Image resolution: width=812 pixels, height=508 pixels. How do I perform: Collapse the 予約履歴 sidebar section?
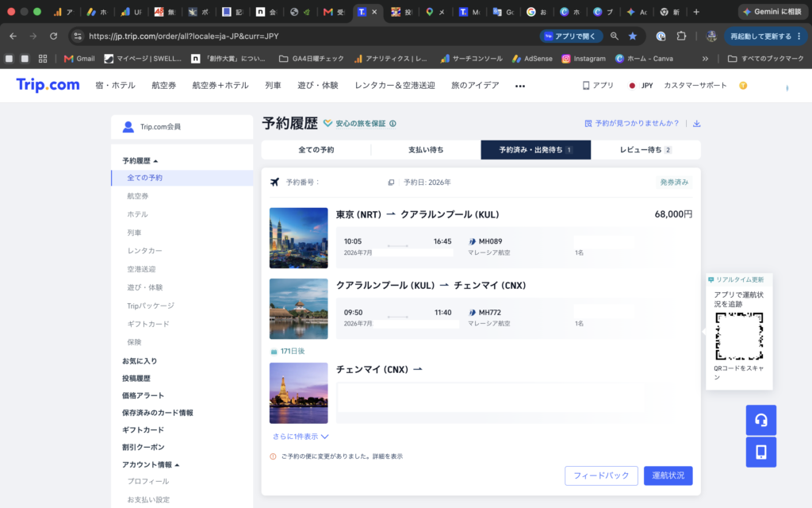click(x=140, y=160)
